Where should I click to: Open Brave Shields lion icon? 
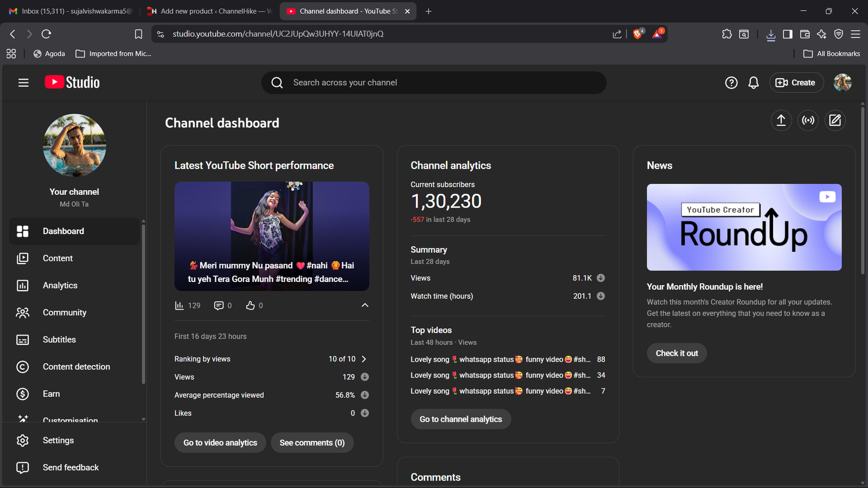point(638,34)
